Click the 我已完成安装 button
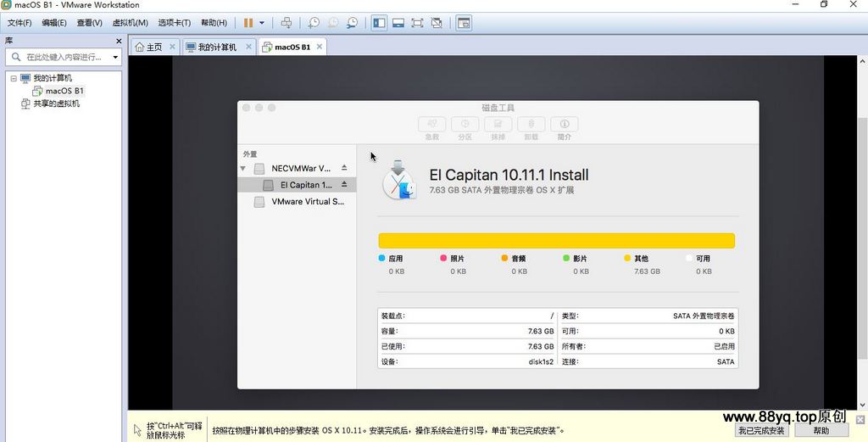 tap(762, 430)
